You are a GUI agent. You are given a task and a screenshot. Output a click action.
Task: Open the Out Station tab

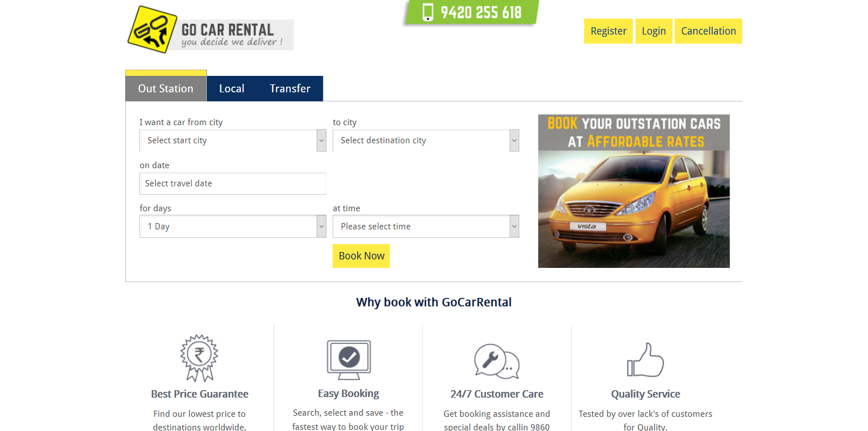tap(165, 88)
